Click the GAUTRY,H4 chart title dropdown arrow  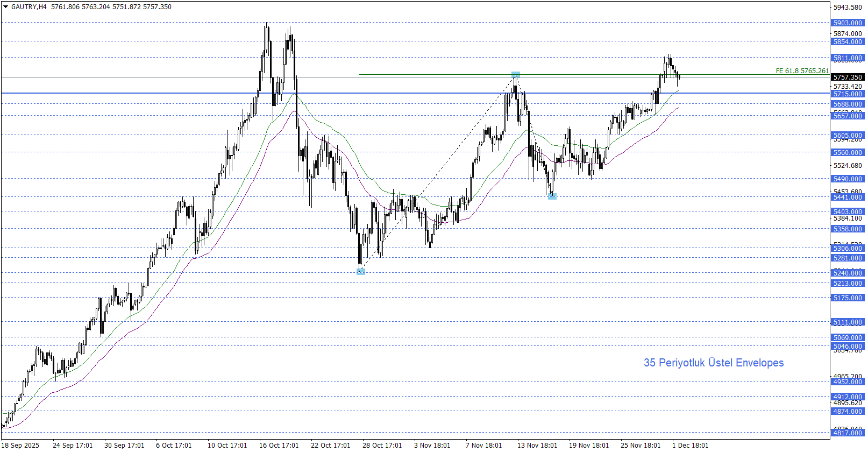click(x=5, y=7)
